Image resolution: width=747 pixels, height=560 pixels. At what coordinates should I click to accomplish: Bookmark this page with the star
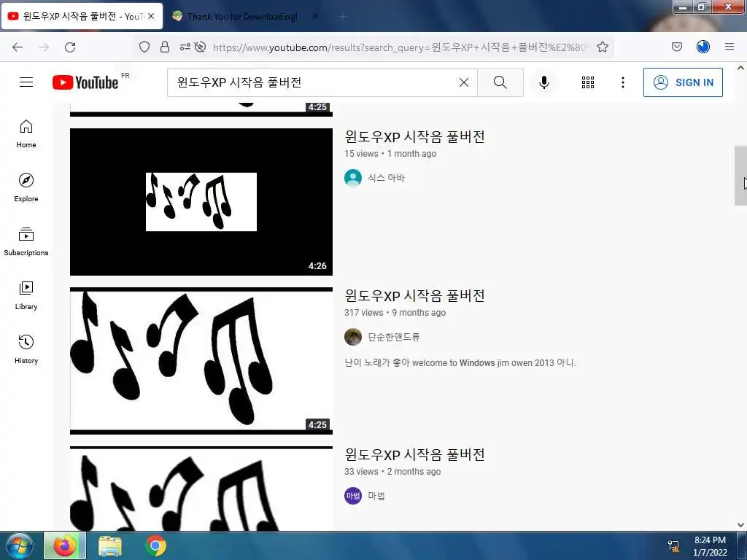tap(603, 47)
